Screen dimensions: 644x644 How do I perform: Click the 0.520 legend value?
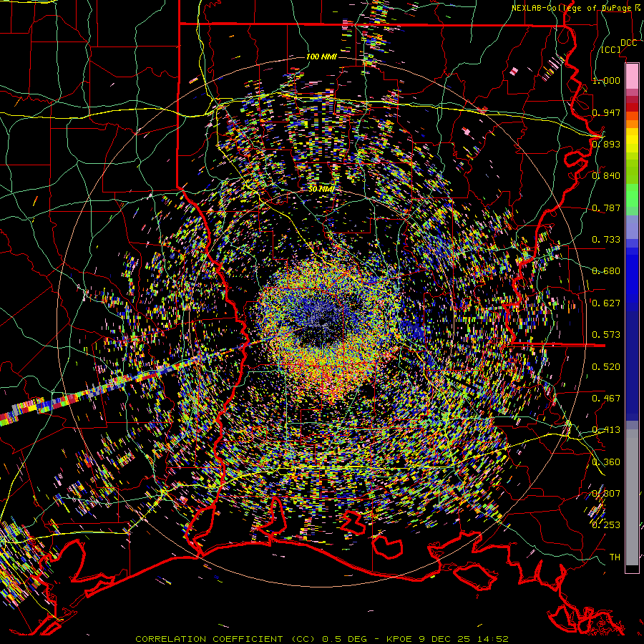pyautogui.click(x=606, y=367)
